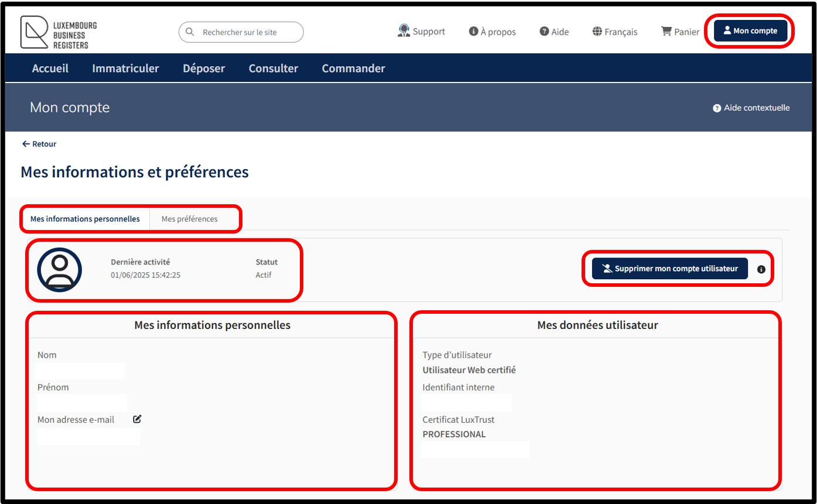817x504 pixels.
Task: Click Supprimer mon compte utilisateur button
Action: pos(669,269)
